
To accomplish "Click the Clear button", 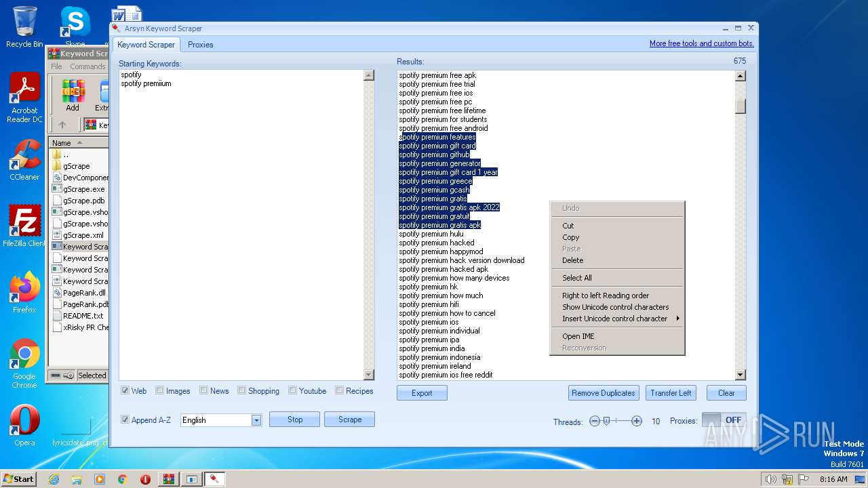I will (726, 393).
